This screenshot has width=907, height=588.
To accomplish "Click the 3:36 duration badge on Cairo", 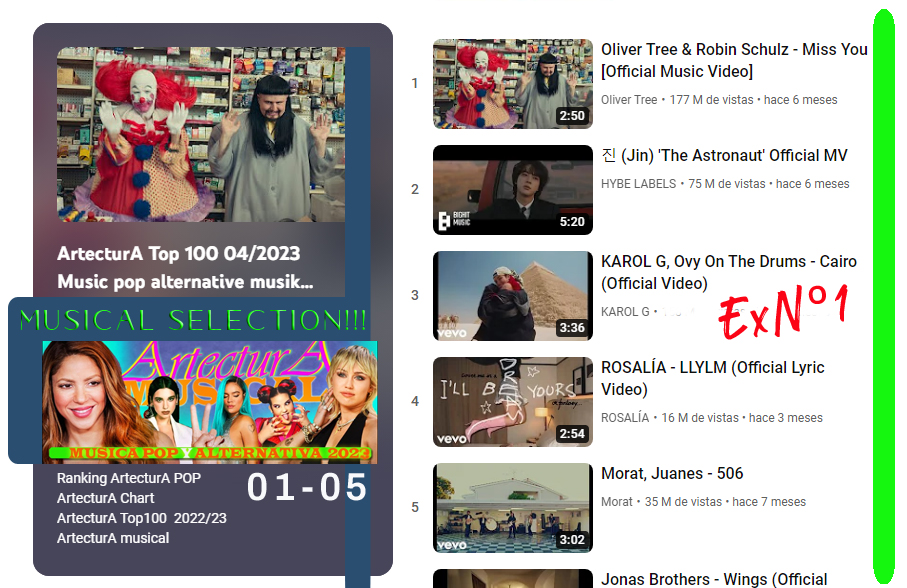I will 572,328.
